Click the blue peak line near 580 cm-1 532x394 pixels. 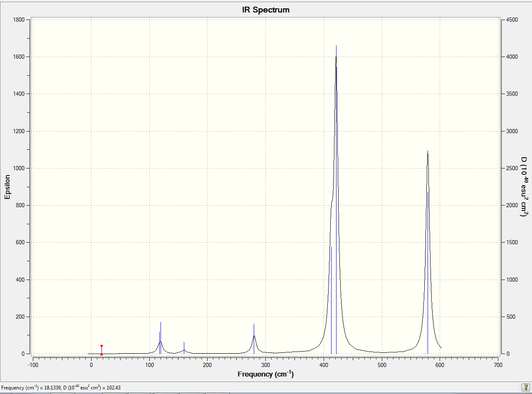coord(428,273)
